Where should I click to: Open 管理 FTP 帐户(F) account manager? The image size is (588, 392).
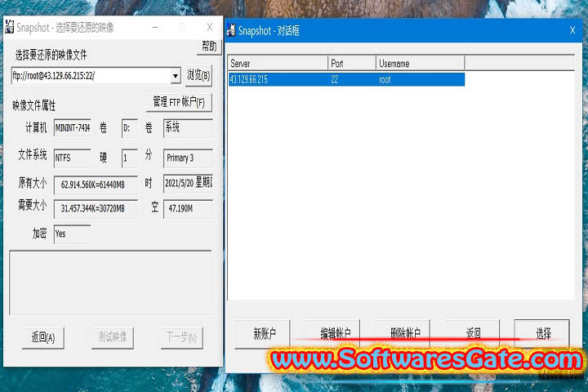pos(179,102)
